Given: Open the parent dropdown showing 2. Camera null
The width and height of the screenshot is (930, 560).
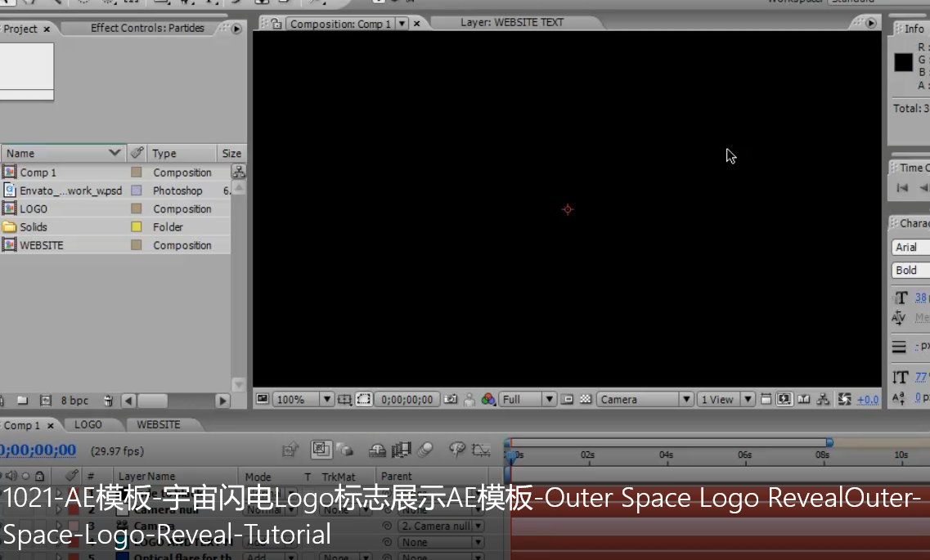Looking at the screenshot, I should (441, 526).
